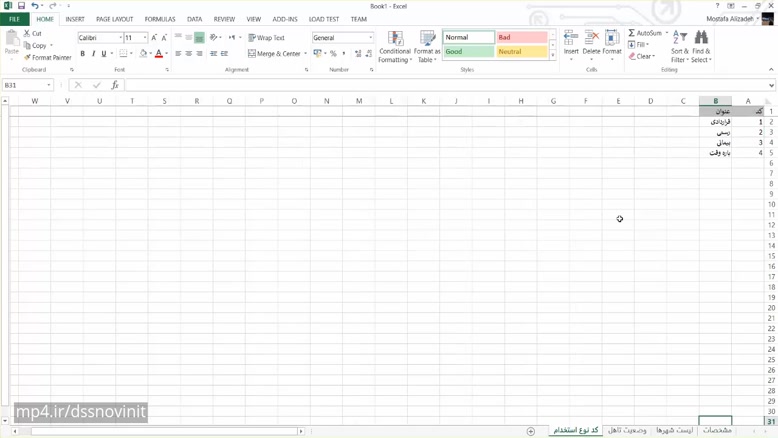Click the Wrap Text button

(x=267, y=38)
